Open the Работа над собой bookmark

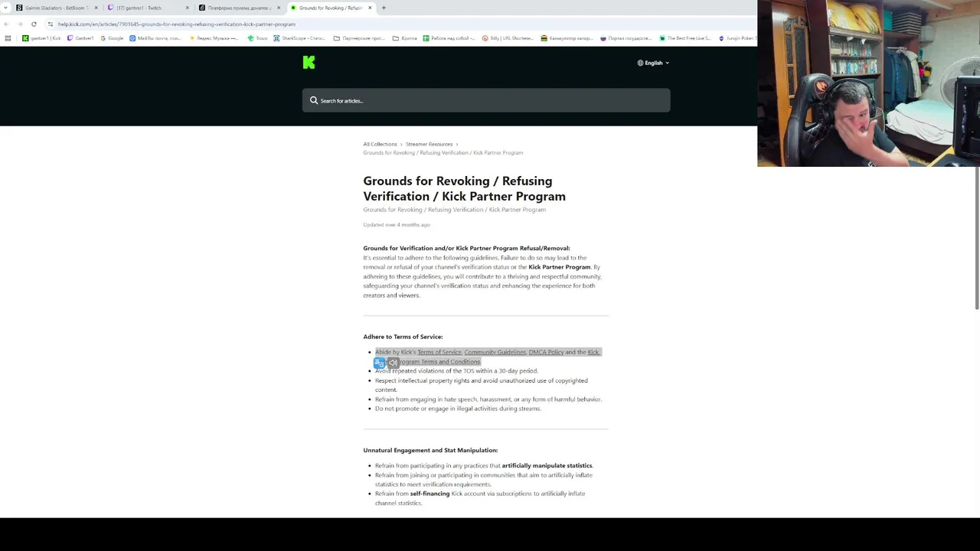(449, 38)
